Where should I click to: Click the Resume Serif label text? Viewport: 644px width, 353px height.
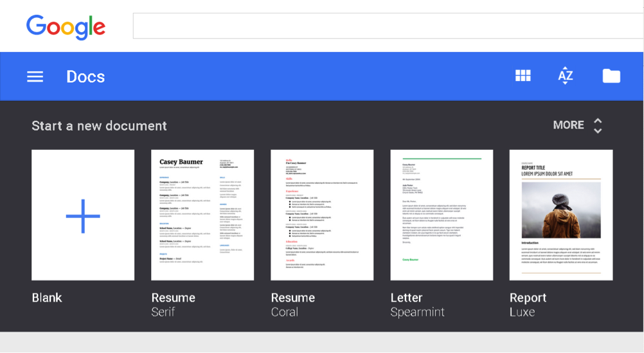173,304
